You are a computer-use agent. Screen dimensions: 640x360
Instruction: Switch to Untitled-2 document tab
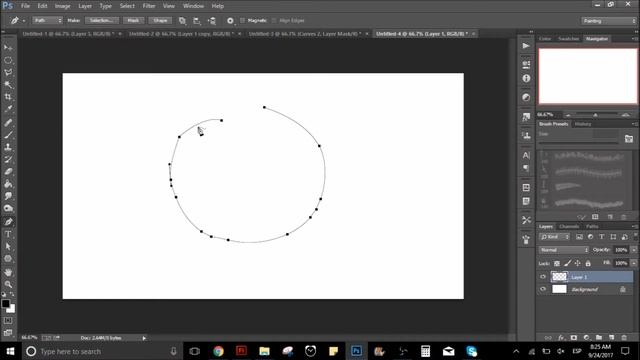182,34
